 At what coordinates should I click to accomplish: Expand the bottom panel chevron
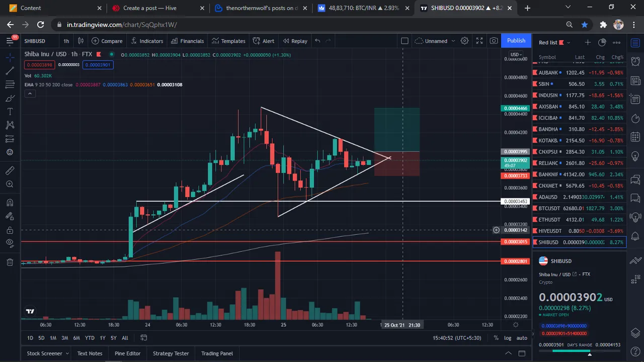tap(508, 353)
